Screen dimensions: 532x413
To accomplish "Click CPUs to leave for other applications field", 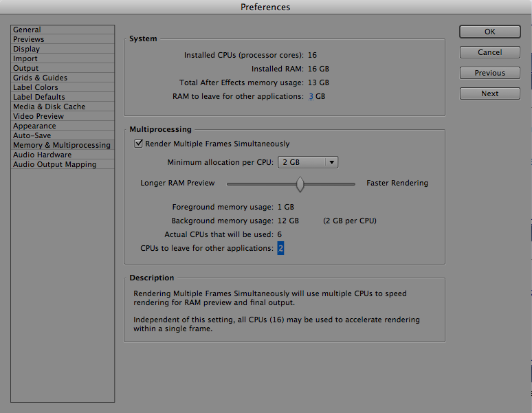I will pos(280,248).
